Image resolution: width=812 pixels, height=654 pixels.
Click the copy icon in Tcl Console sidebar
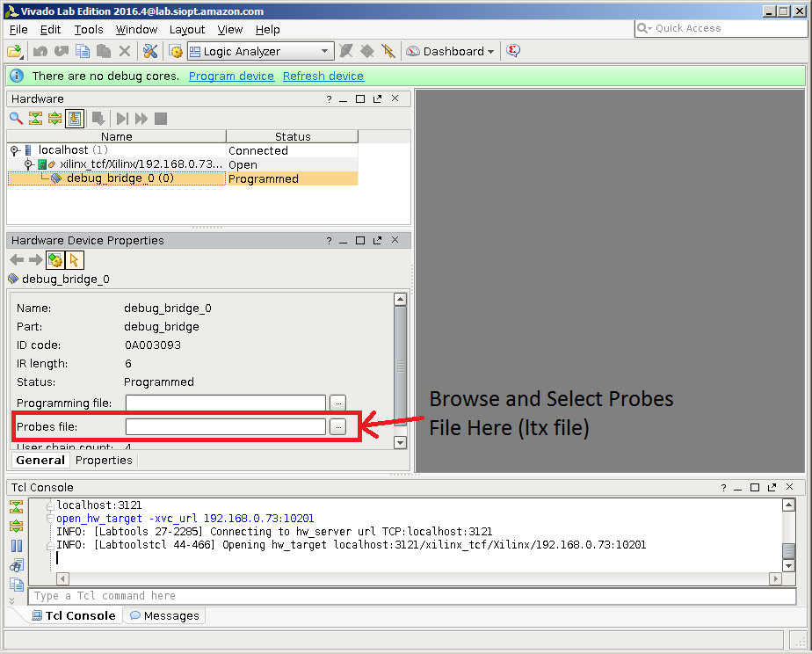point(17,585)
